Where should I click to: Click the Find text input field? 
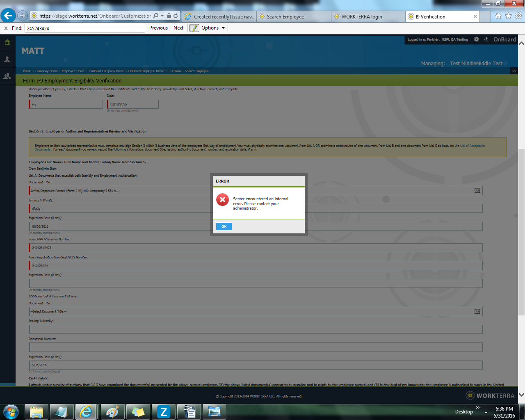click(84, 28)
